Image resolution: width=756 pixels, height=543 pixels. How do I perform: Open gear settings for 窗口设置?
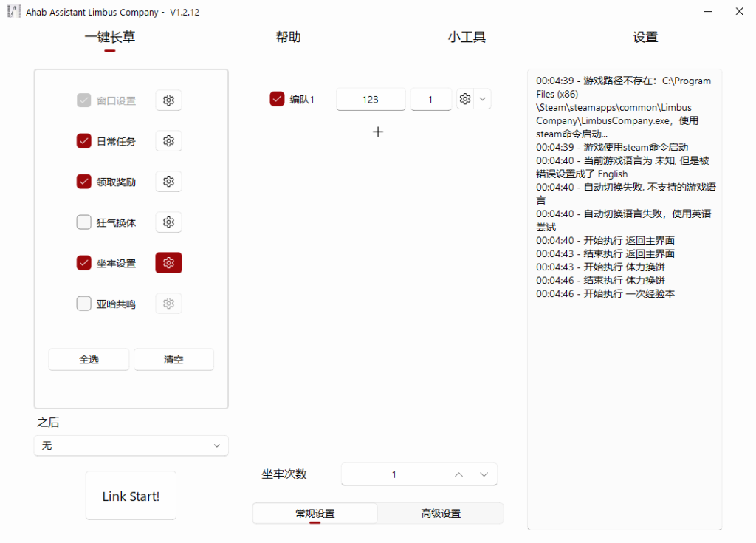(x=168, y=100)
